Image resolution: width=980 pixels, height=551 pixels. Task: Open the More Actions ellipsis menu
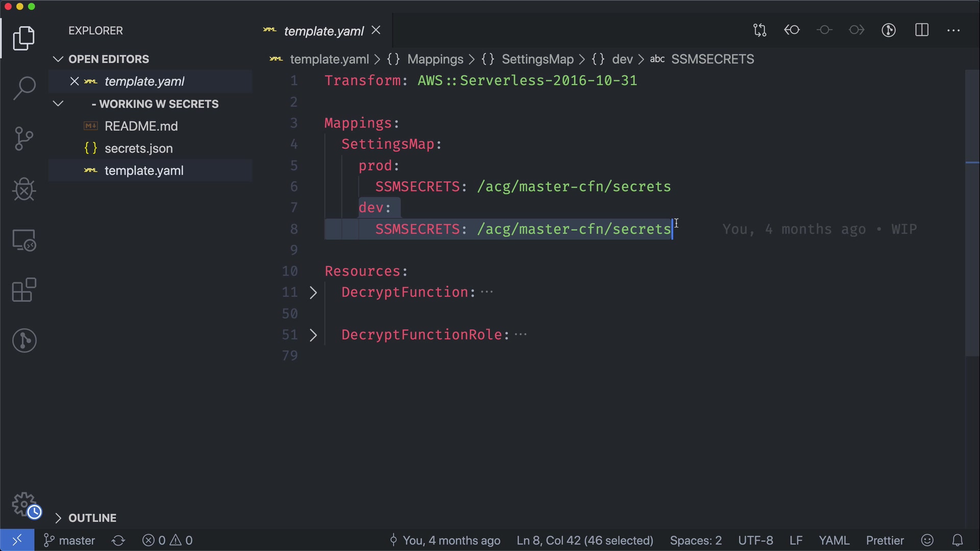pyautogui.click(x=953, y=30)
